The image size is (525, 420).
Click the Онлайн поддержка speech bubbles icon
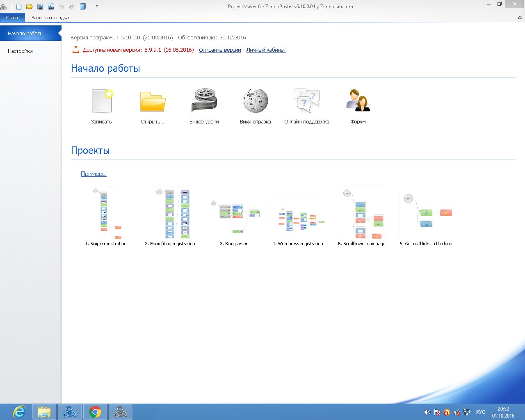click(306, 100)
